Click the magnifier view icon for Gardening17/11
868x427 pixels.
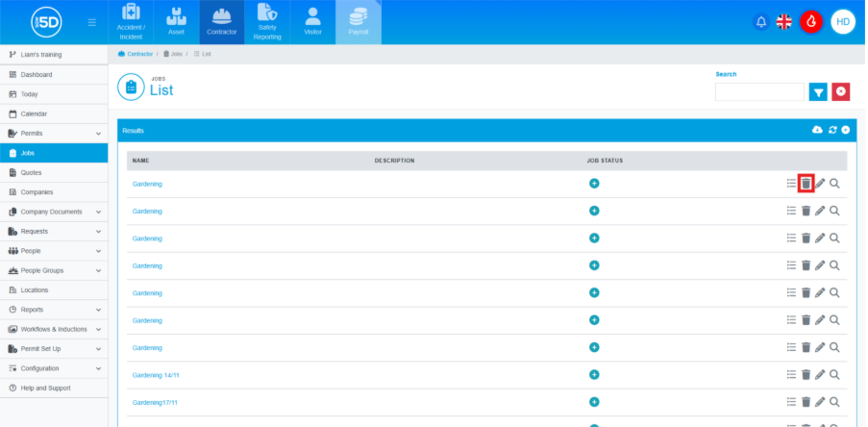coord(834,402)
